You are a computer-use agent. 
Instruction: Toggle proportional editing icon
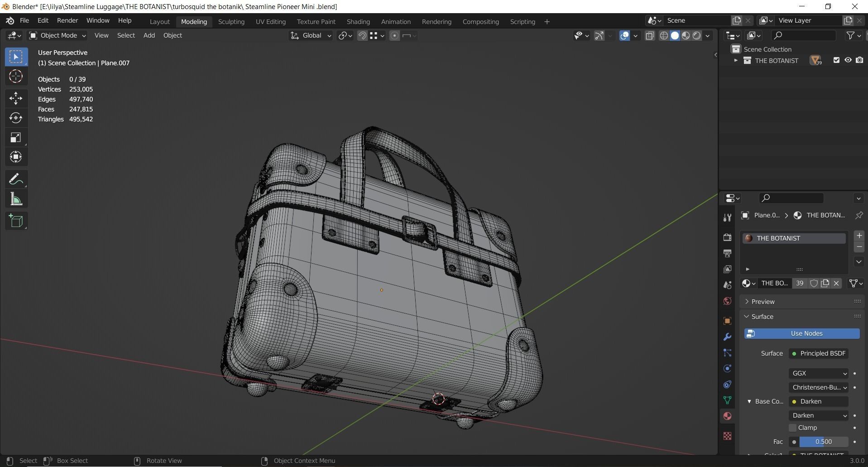pos(394,36)
